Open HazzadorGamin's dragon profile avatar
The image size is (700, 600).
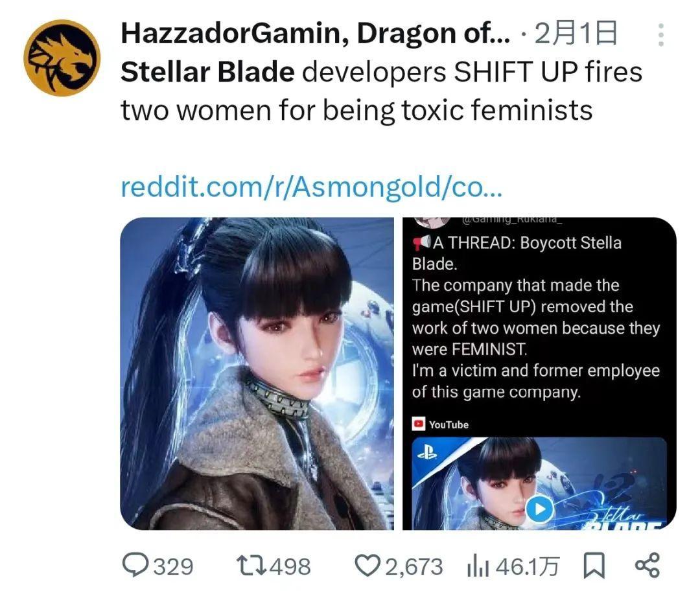pyautogui.click(x=62, y=58)
